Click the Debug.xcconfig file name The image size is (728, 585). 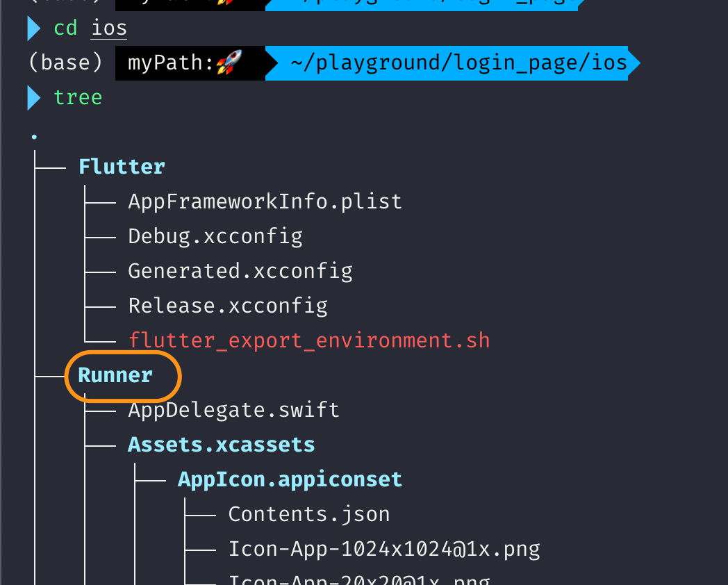coord(215,236)
